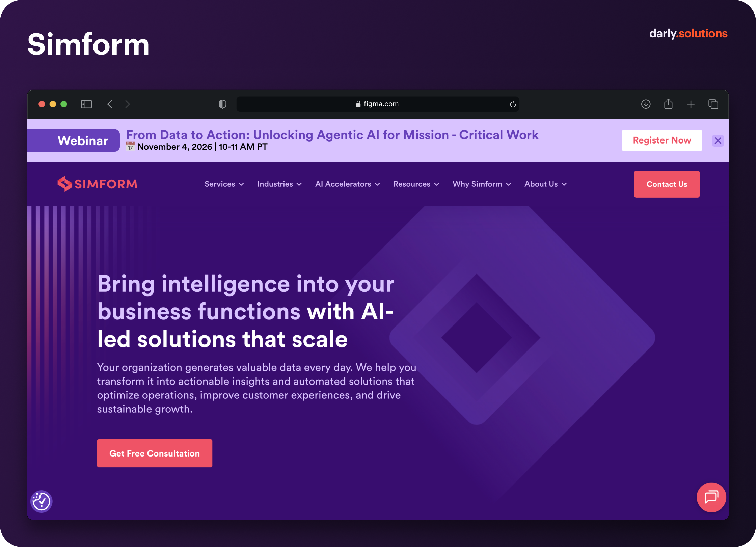Click the Contact Us button
The height and width of the screenshot is (547, 756).
(x=667, y=184)
